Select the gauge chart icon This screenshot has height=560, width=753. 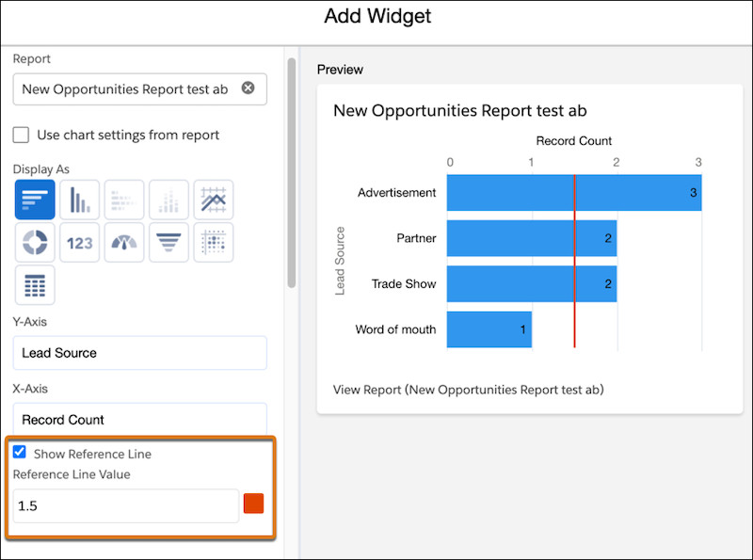click(x=124, y=243)
